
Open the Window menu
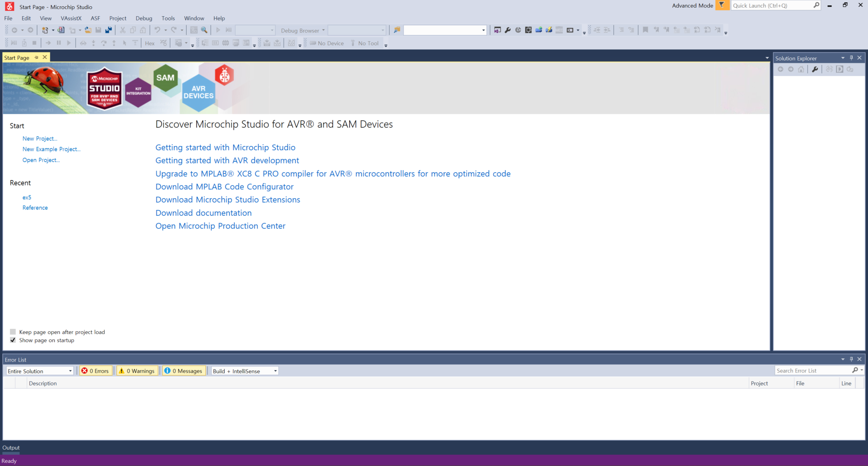(x=194, y=19)
